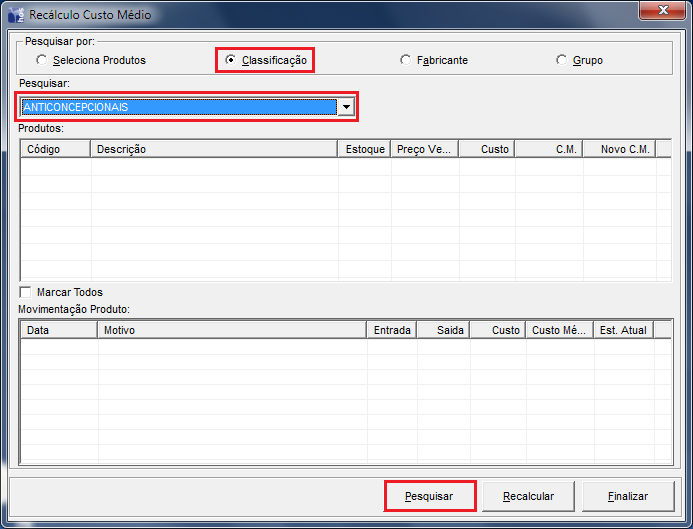The width and height of the screenshot is (693, 529).
Task: Click the Data column header in movements
Action: pyautogui.click(x=57, y=329)
